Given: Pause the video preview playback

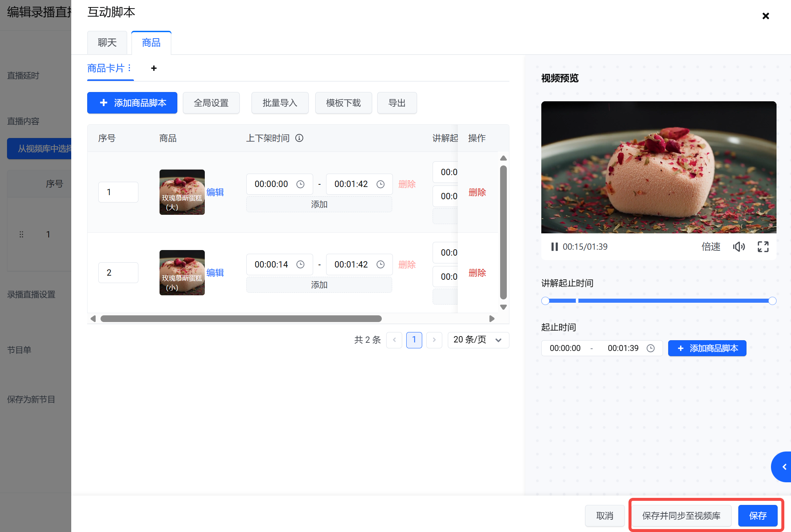Looking at the screenshot, I should tap(554, 247).
